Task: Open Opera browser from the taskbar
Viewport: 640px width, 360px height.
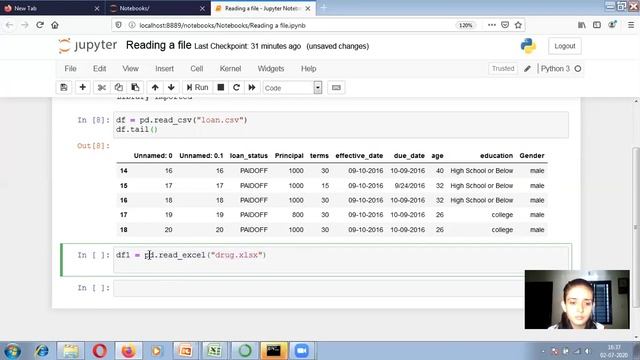Action: pos(99,351)
